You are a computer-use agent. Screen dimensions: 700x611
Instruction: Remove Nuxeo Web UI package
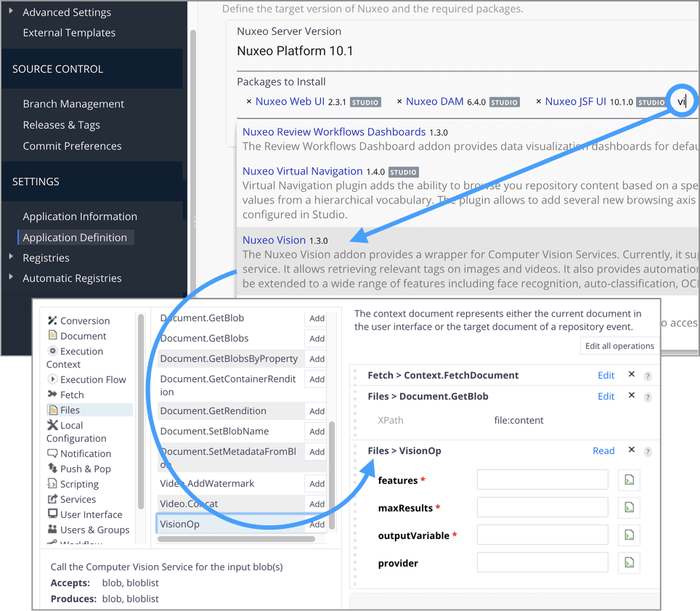pos(249,102)
